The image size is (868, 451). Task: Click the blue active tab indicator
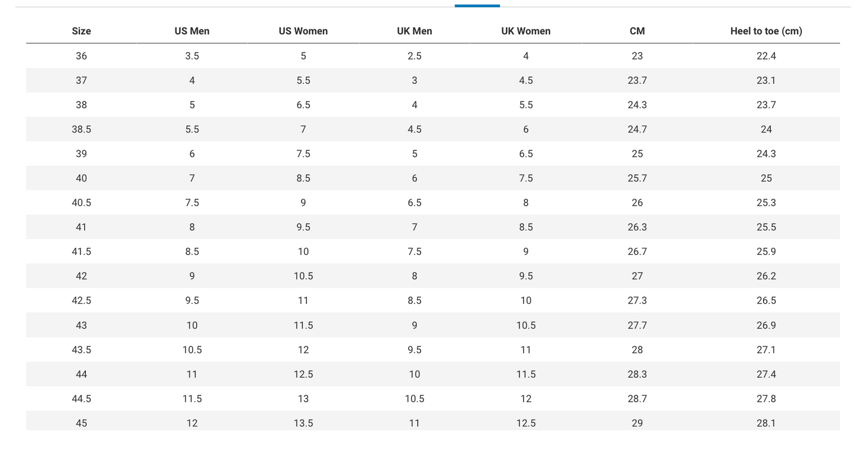[x=477, y=5]
